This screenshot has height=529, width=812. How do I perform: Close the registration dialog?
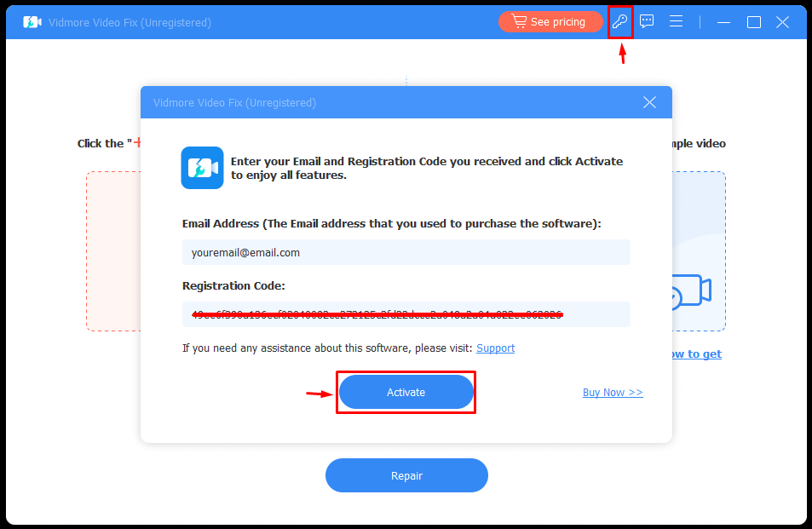[x=649, y=102]
